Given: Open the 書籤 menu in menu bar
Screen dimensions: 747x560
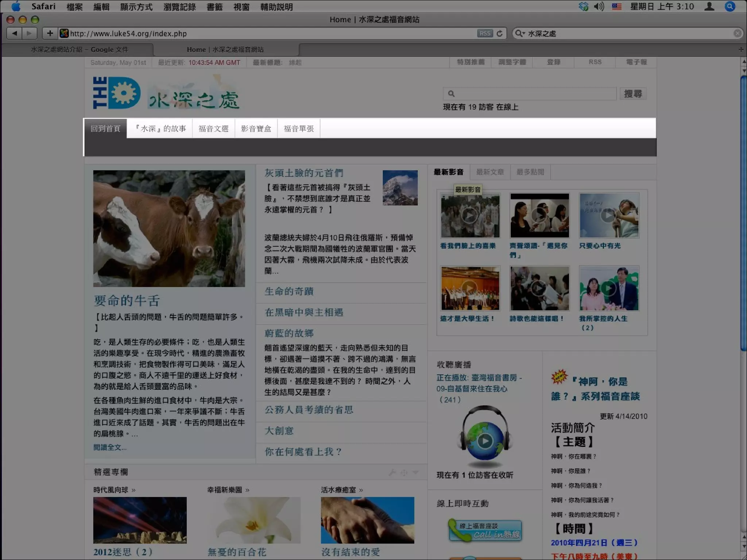Looking at the screenshot, I should (x=214, y=7).
